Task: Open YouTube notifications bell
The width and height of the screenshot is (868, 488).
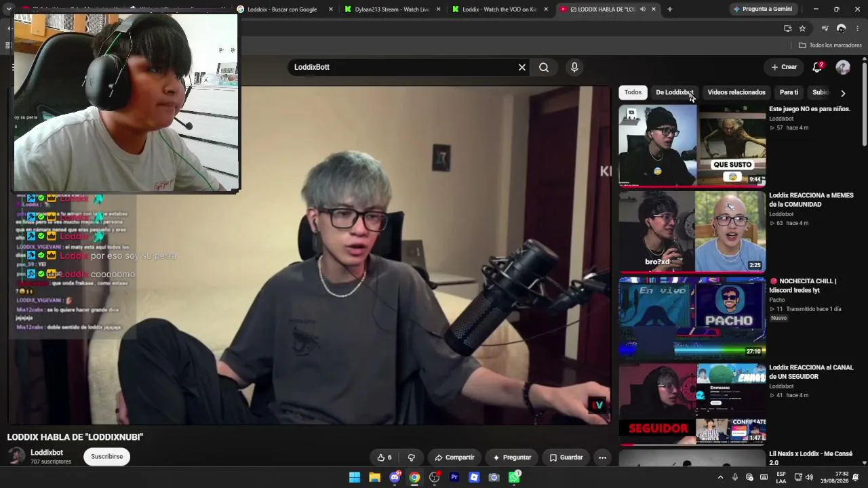Action: pos(817,67)
